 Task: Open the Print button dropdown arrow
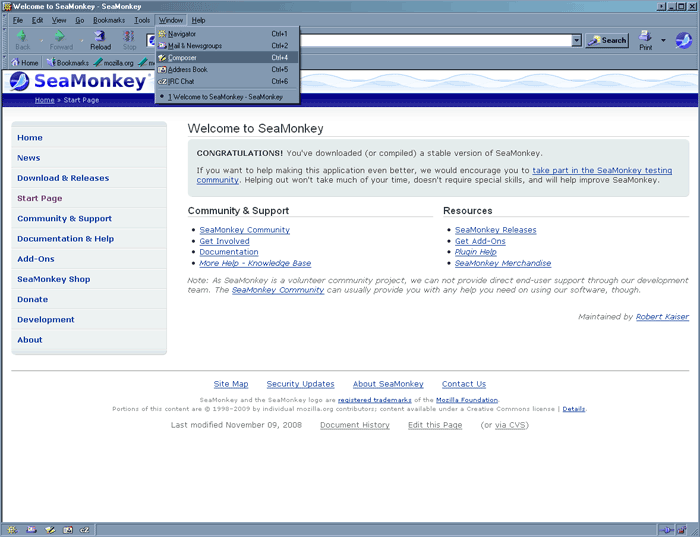pos(663,41)
